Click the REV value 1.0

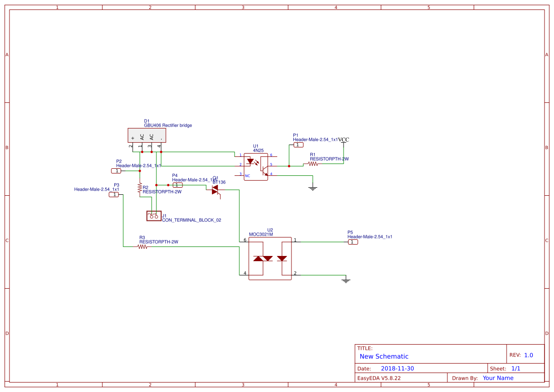click(x=528, y=355)
